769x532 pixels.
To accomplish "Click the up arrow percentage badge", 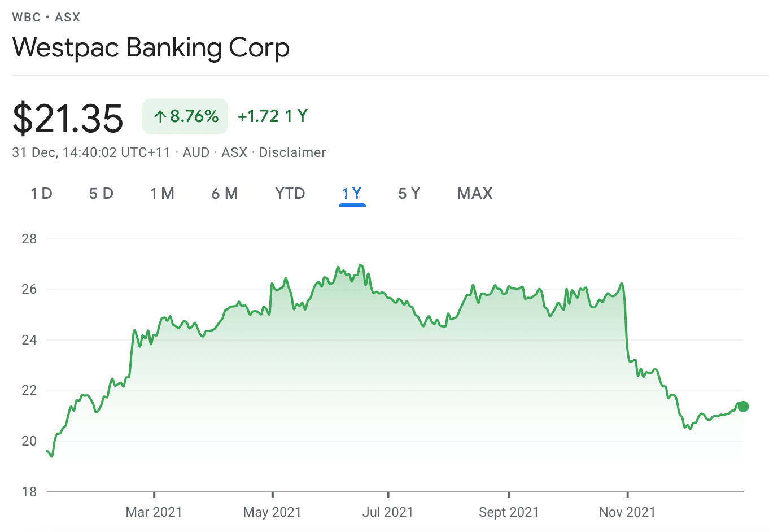I will (x=185, y=116).
